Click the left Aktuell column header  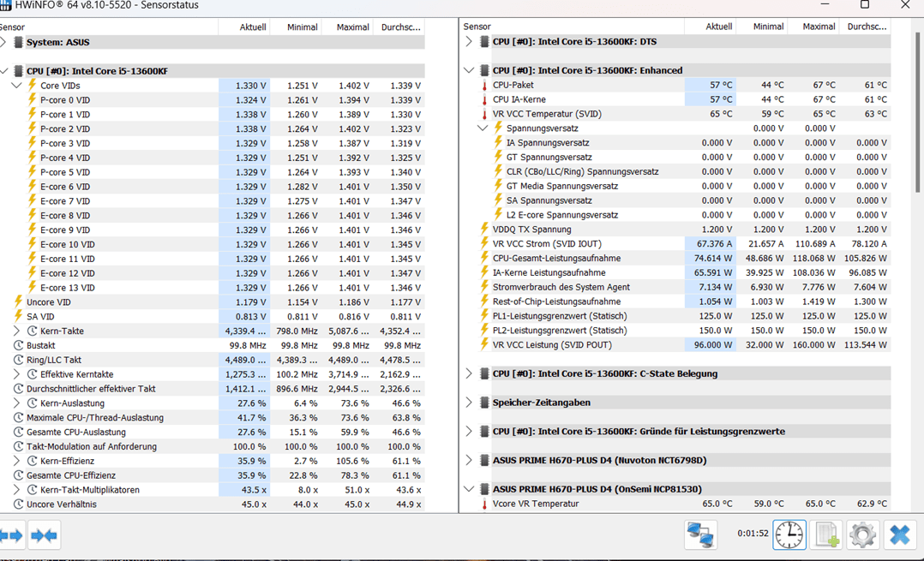point(244,27)
